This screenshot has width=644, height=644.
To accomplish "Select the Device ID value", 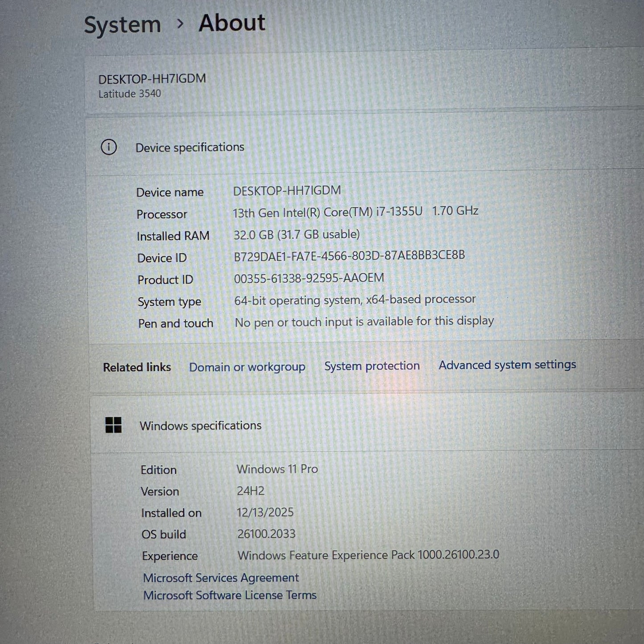I will click(349, 256).
